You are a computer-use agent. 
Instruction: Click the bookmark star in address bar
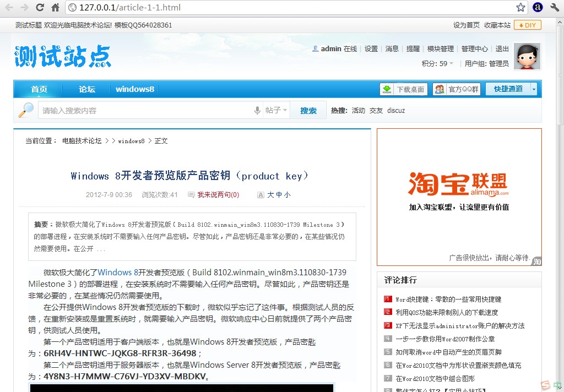(520, 7)
